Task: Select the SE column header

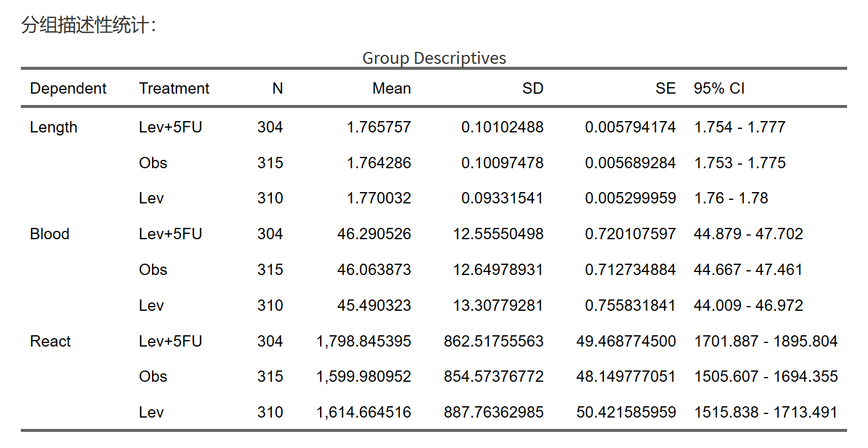Action: click(x=665, y=88)
